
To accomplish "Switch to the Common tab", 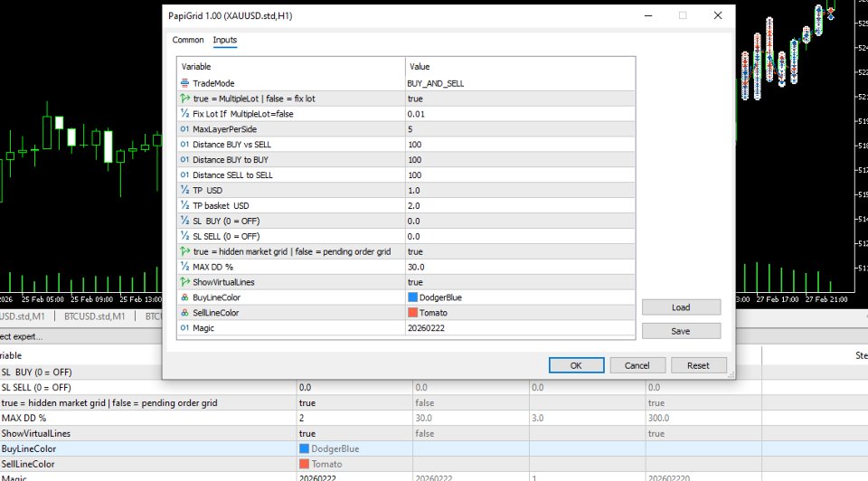I will coord(188,40).
